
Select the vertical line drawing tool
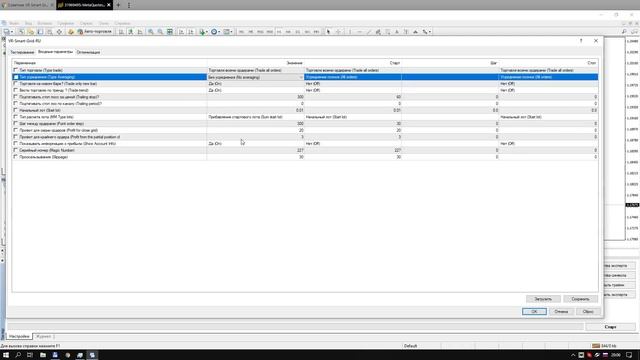click(350, 32)
